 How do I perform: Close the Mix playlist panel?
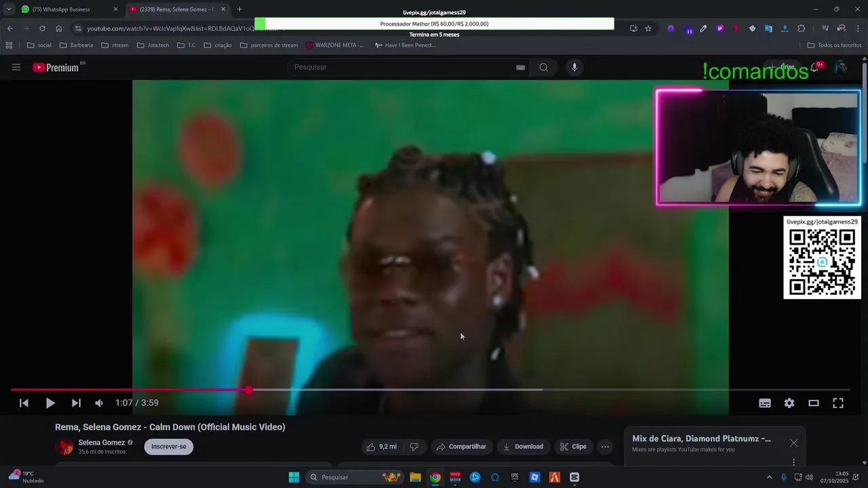[793, 443]
